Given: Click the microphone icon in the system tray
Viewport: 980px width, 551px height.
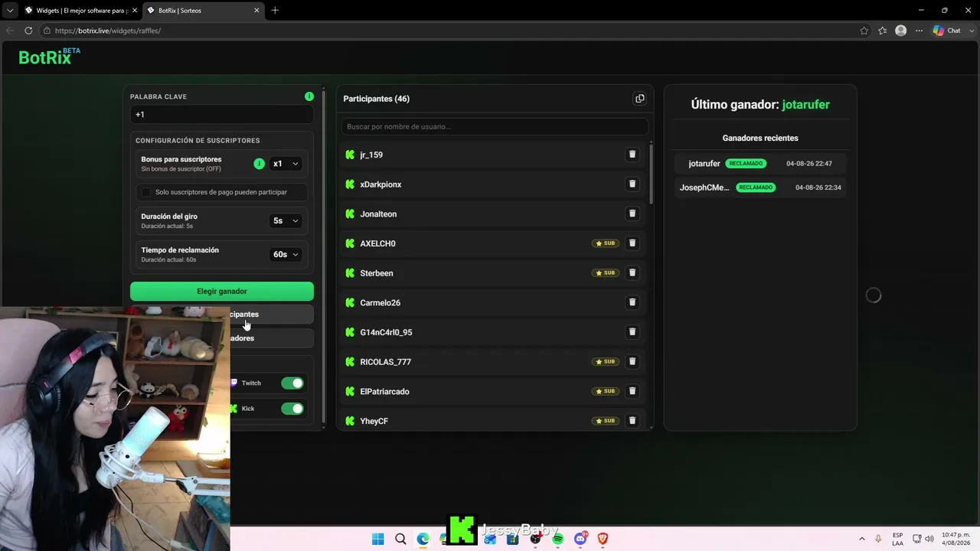Looking at the screenshot, I should coord(878,539).
